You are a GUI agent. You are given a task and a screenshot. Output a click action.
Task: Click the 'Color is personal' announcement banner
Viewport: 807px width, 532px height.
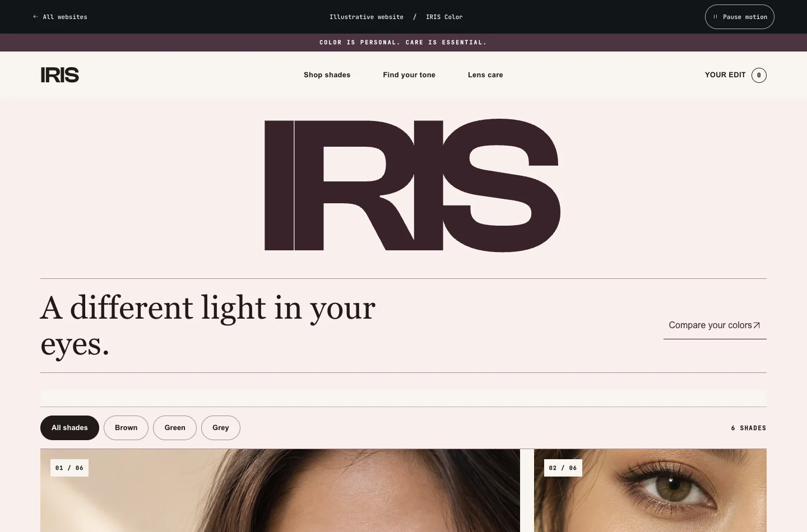[x=403, y=43]
